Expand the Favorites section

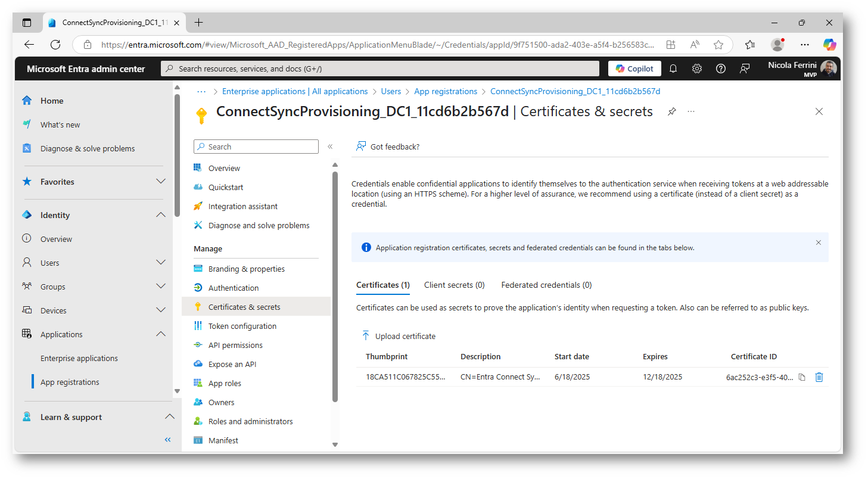tap(161, 181)
